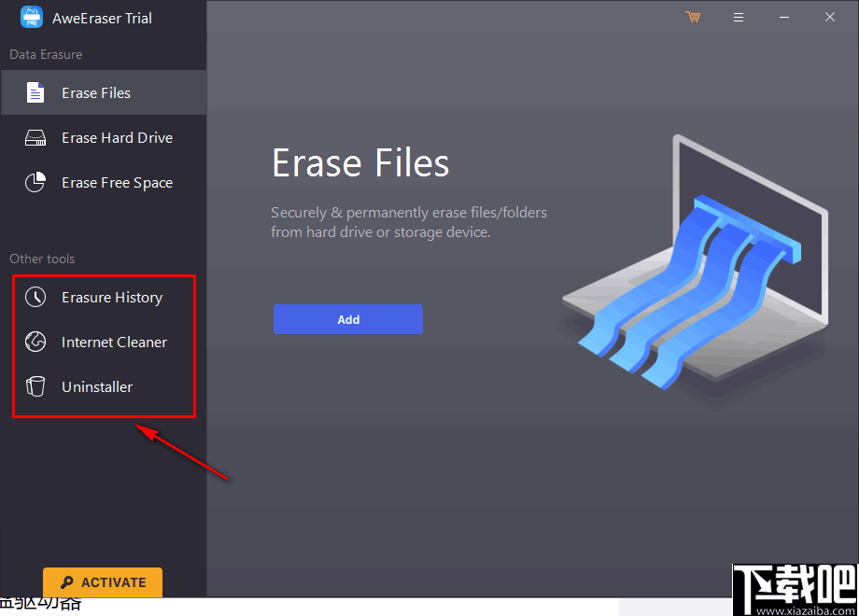Click the orange ACTIVATE button
This screenshot has width=859, height=616.
(103, 582)
